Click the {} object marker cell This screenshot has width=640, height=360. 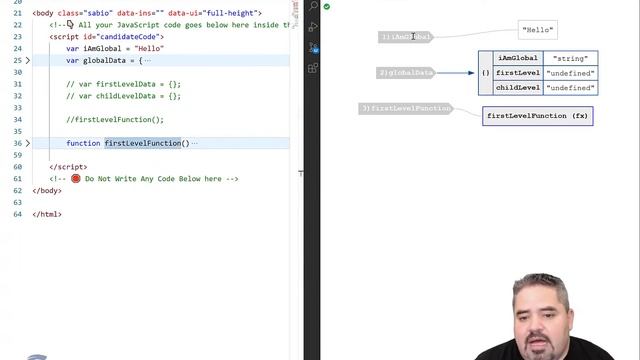point(485,73)
